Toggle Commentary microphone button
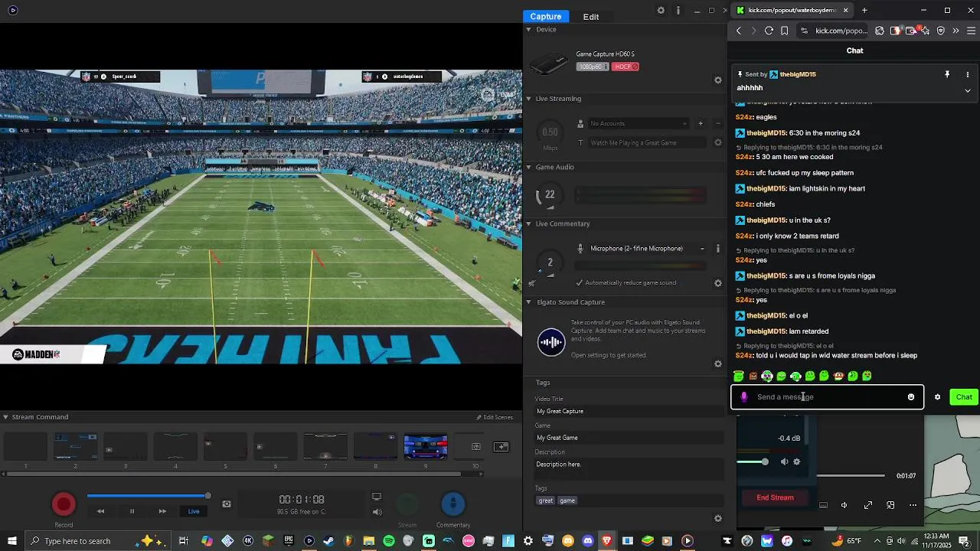 coord(453,504)
